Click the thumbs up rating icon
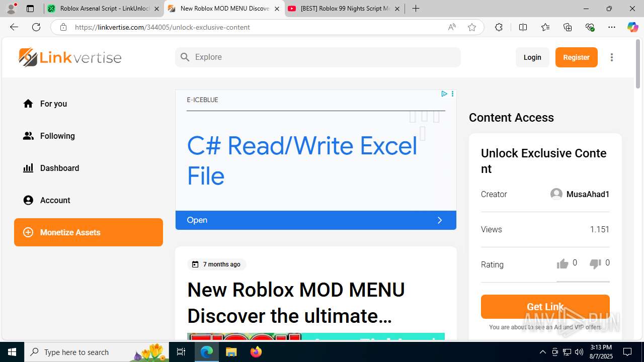 562,264
